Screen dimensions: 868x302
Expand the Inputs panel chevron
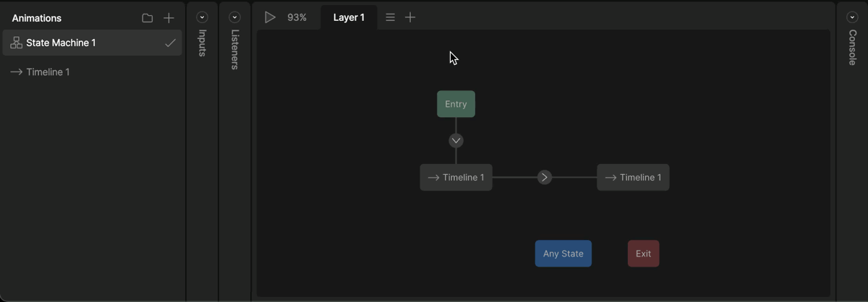[202, 17]
